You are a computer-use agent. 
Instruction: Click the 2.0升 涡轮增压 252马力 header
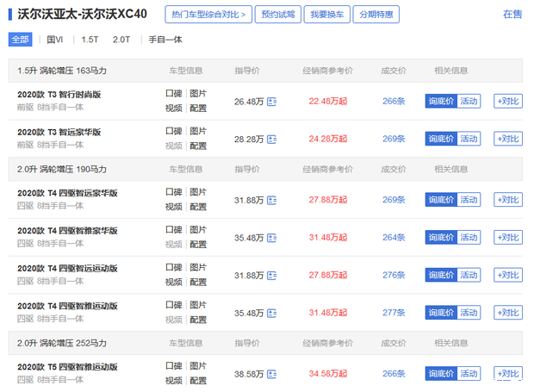62,343
